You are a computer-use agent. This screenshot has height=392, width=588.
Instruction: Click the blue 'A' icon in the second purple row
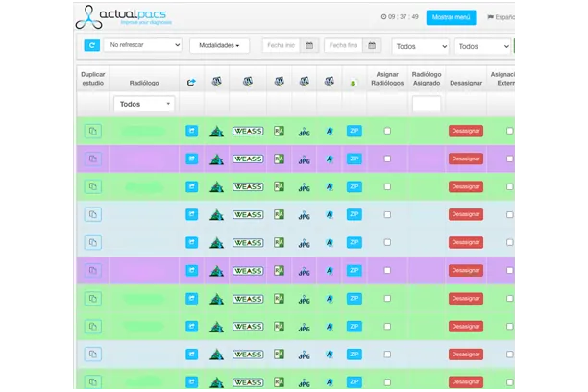click(x=330, y=271)
